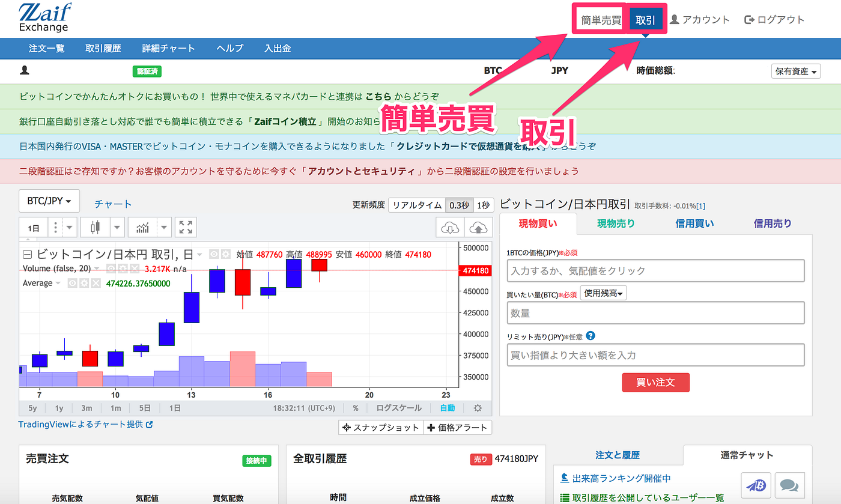Toggle percent scale on chart
This screenshot has height=504, width=841.
[356, 408]
